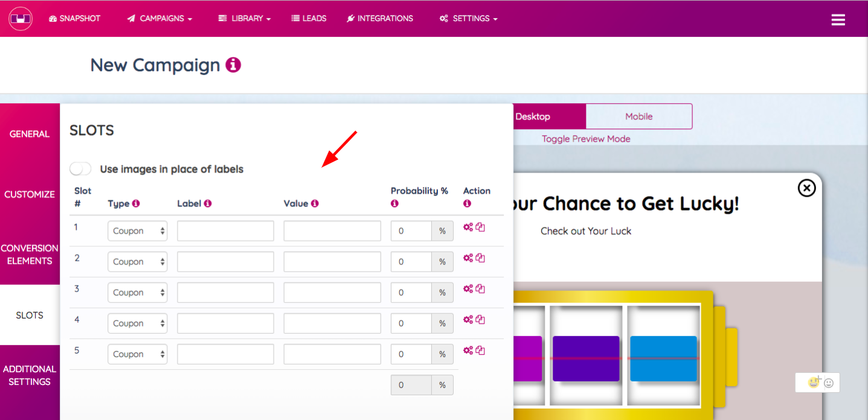Image resolution: width=868 pixels, height=420 pixels.
Task: Click Toggle Preview Mode link
Action: (586, 139)
